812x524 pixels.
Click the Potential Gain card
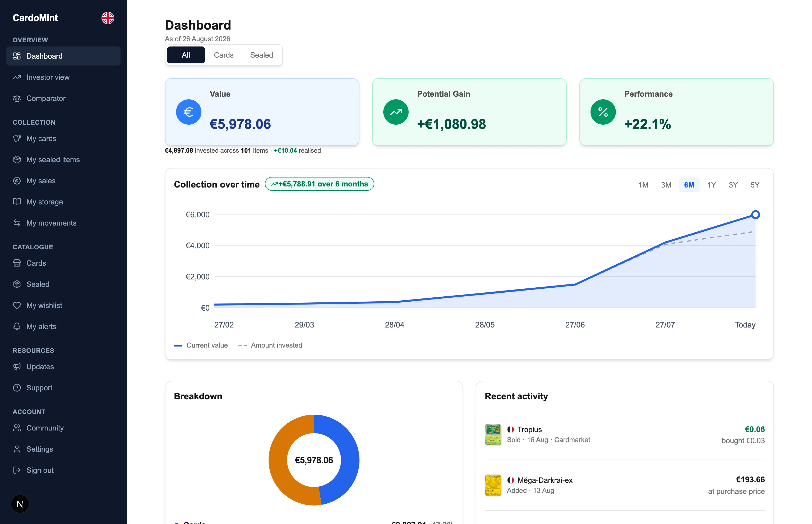(x=469, y=112)
